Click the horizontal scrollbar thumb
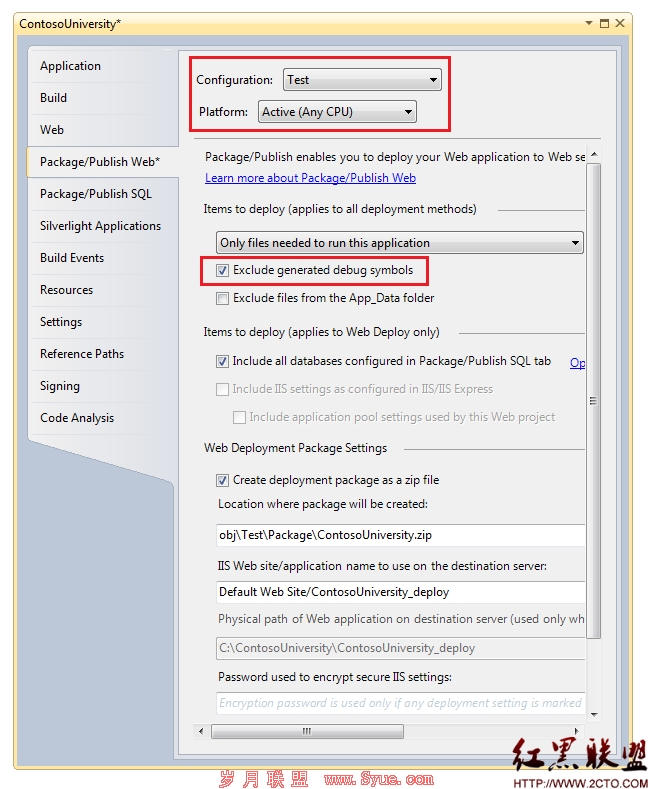The image size is (650, 789). (x=307, y=731)
